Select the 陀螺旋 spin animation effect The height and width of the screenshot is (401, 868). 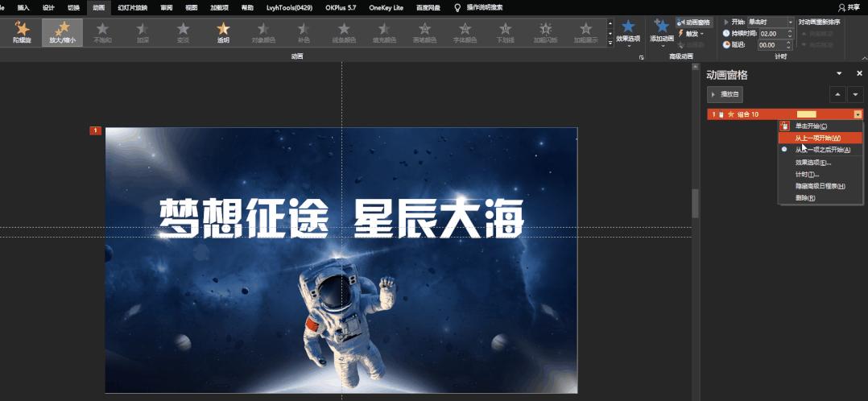(23, 32)
